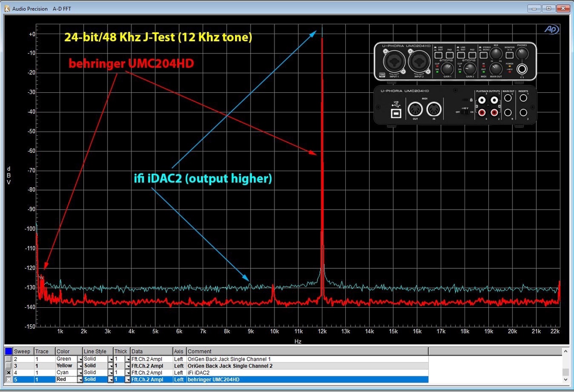Click the Data column header

click(152, 351)
